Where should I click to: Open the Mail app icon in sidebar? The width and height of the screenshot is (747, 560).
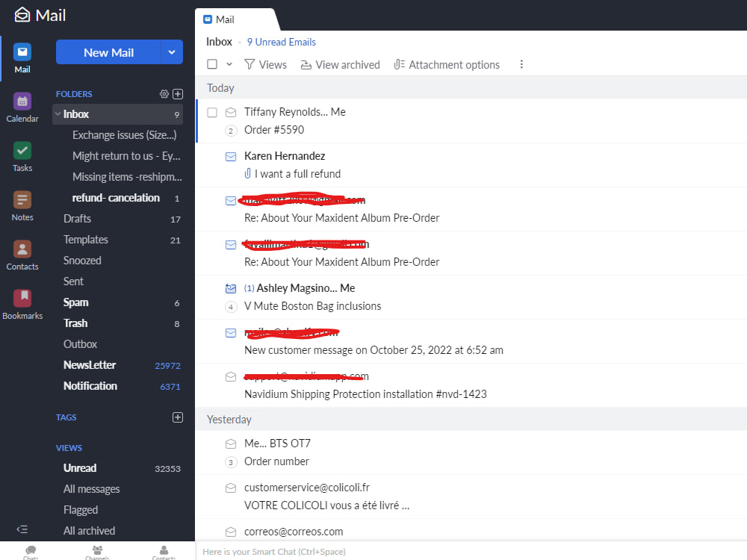click(x=22, y=52)
